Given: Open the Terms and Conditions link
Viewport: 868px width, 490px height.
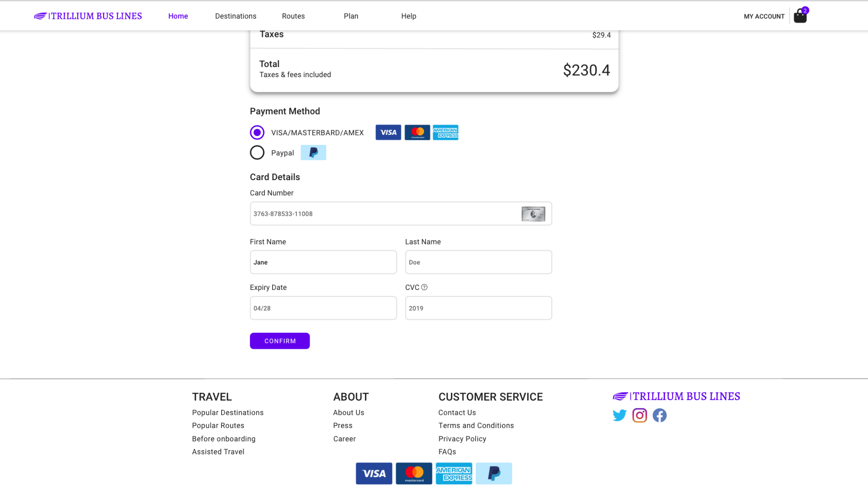Looking at the screenshot, I should click(x=476, y=425).
